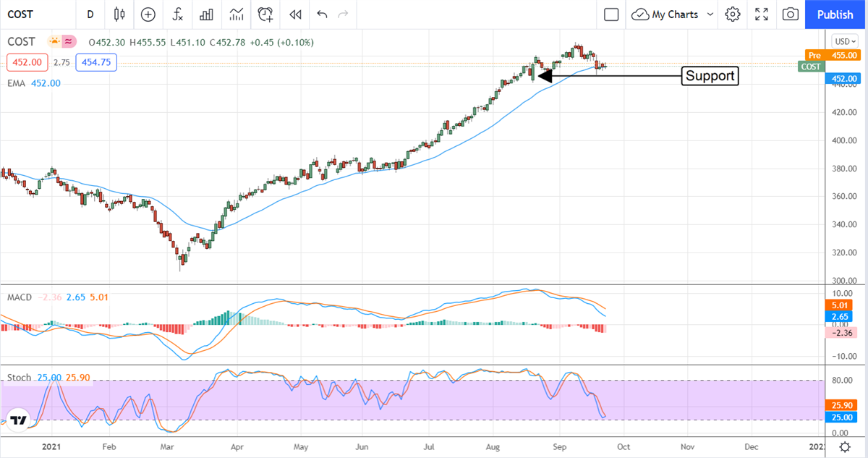The height and width of the screenshot is (458, 868).
Task: Click the orange Pre 455.00 price label
Action: [832, 55]
